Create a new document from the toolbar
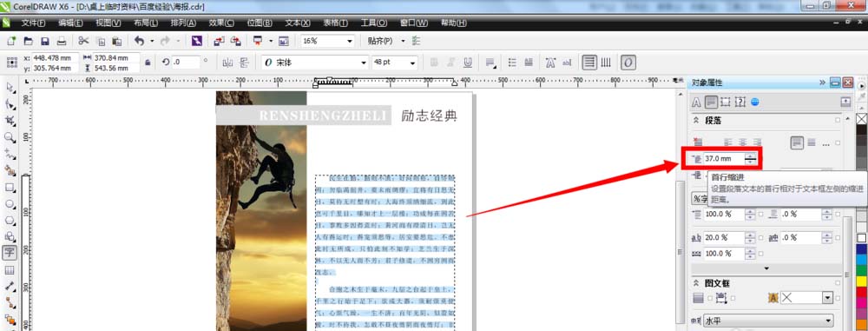Image resolution: width=868 pixels, height=331 pixels. coord(11,42)
